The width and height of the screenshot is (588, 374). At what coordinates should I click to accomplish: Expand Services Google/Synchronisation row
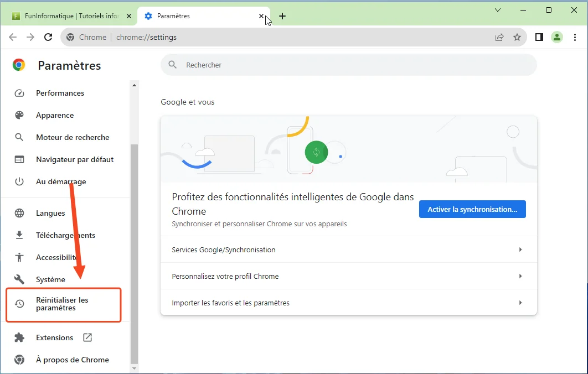pyautogui.click(x=349, y=250)
